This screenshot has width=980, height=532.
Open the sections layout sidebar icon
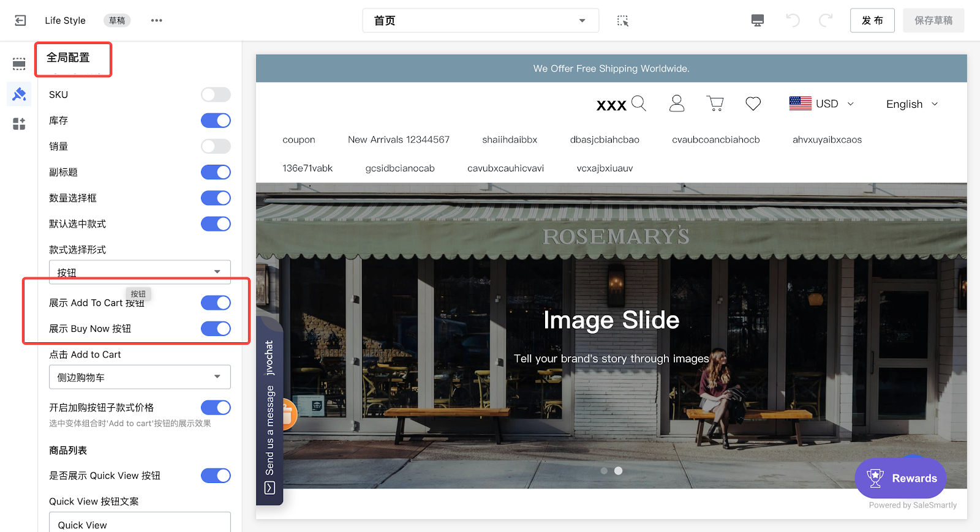click(x=19, y=64)
